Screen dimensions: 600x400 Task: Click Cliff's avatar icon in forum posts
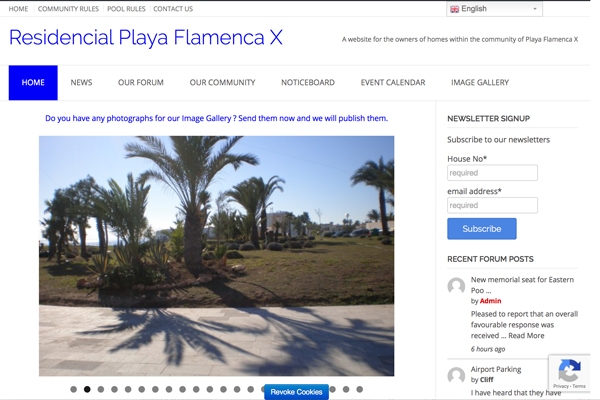pos(456,376)
